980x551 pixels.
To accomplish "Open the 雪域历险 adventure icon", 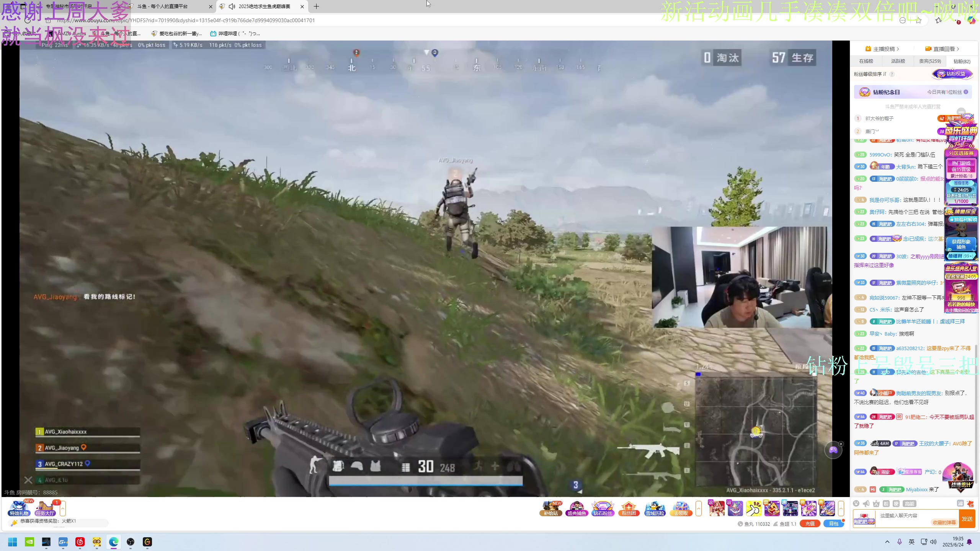I will [655, 509].
